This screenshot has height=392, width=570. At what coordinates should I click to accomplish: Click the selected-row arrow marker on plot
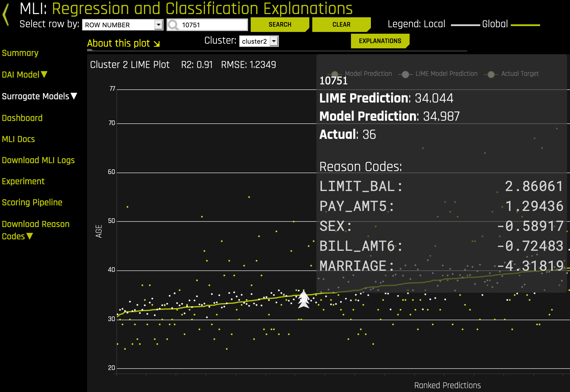point(303,299)
